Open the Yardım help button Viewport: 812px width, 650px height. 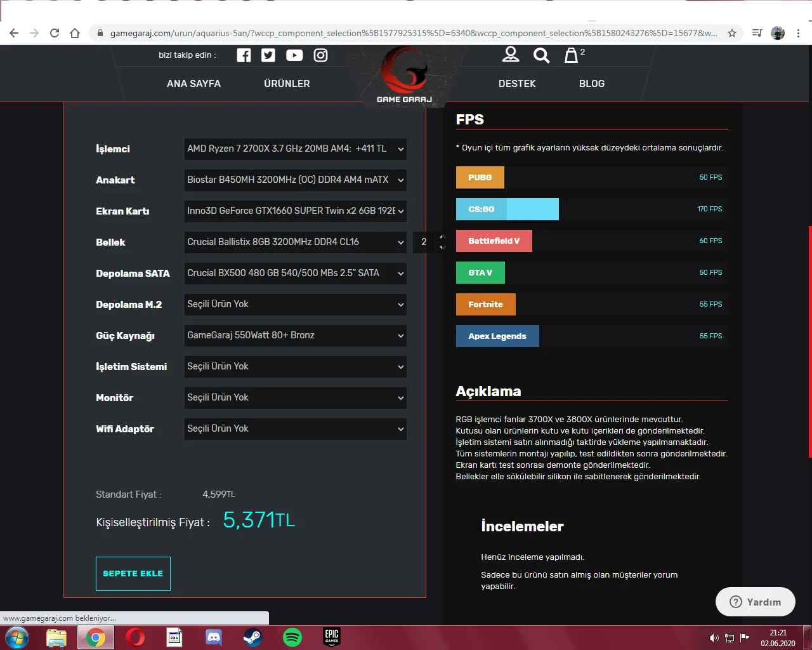(x=756, y=602)
